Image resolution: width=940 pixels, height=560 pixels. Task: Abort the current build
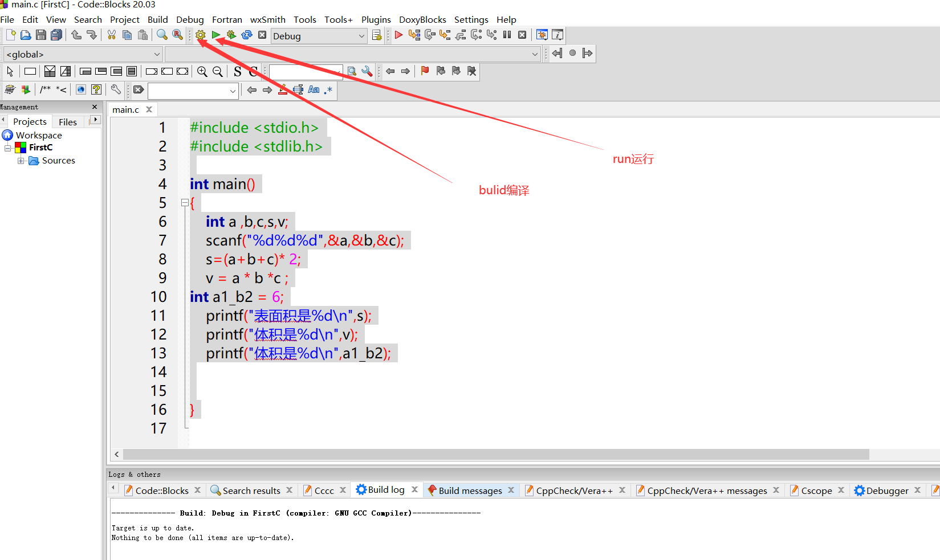pyautogui.click(x=262, y=35)
